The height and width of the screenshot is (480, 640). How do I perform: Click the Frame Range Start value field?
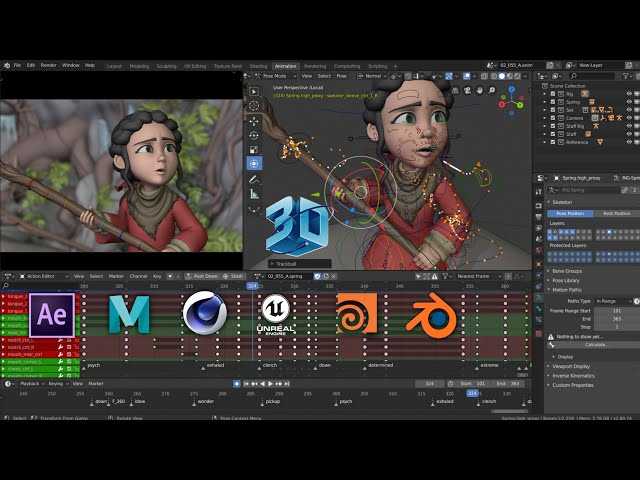[x=617, y=311]
